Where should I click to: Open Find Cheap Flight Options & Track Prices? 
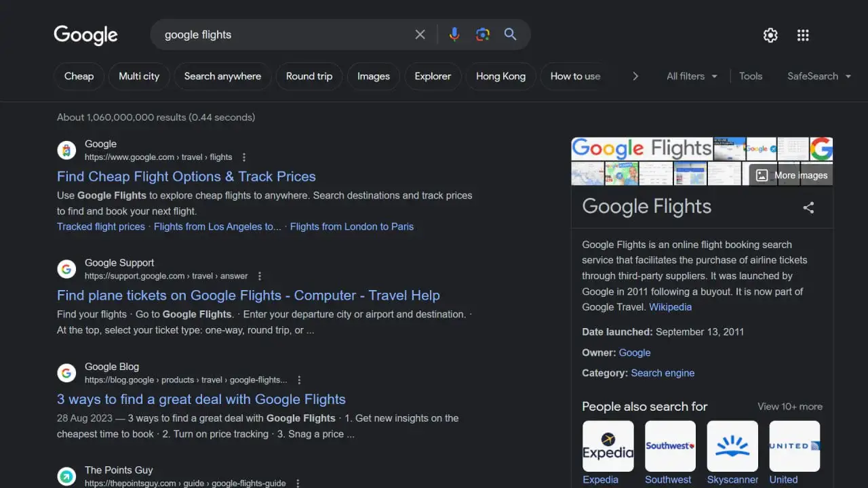coord(186,176)
